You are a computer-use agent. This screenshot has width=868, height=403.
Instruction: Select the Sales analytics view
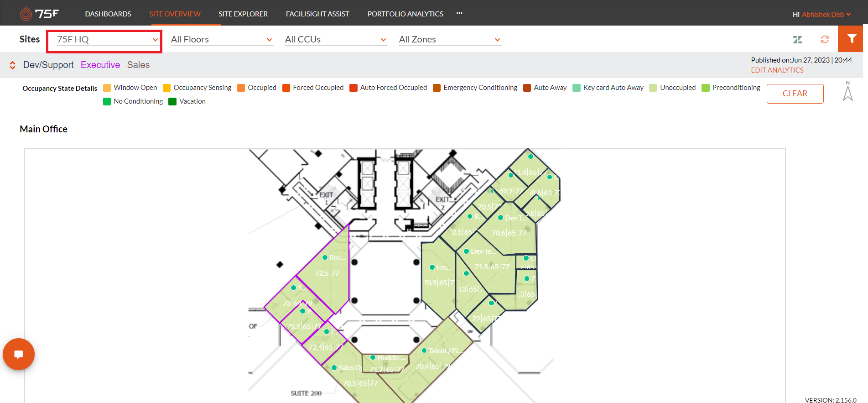[x=138, y=65]
